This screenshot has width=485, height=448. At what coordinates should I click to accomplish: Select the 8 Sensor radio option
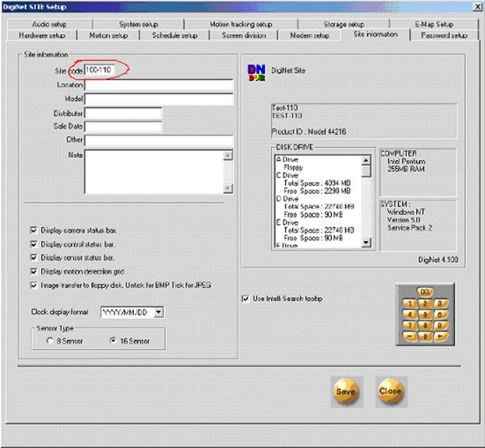[x=49, y=341]
